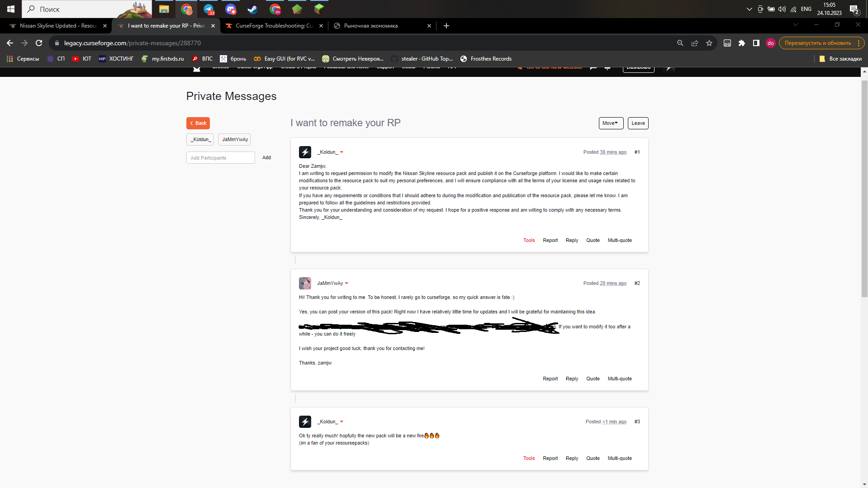Viewport: 868px width, 488px height.
Task: Quote post #2 from JaMmYwAy
Action: (593, 379)
